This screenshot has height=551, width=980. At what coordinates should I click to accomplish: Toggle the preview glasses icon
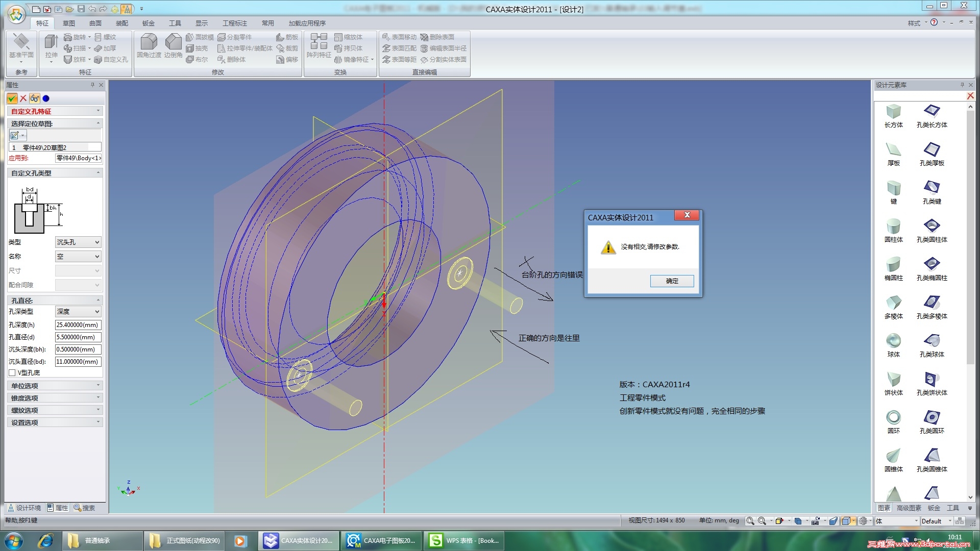click(x=34, y=98)
